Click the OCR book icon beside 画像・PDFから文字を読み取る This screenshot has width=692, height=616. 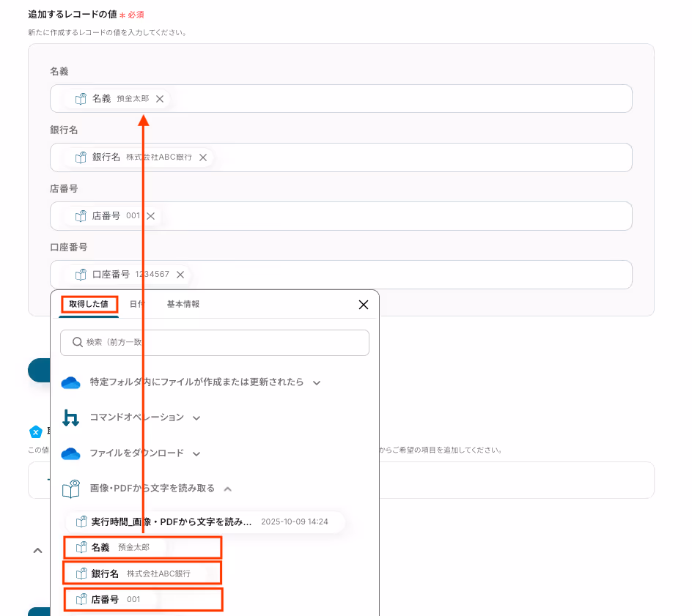(70, 489)
